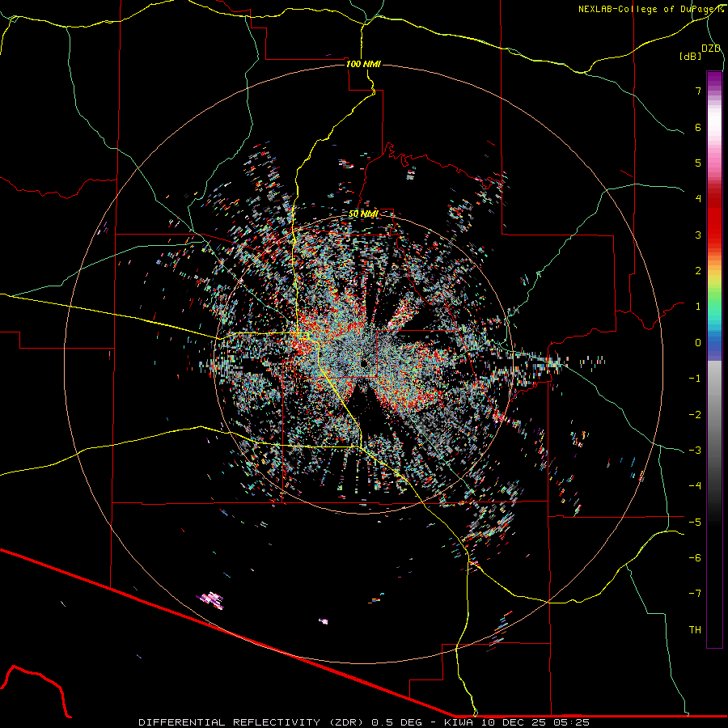
Task: Click the "-4" value on the scale
Action: (x=695, y=486)
